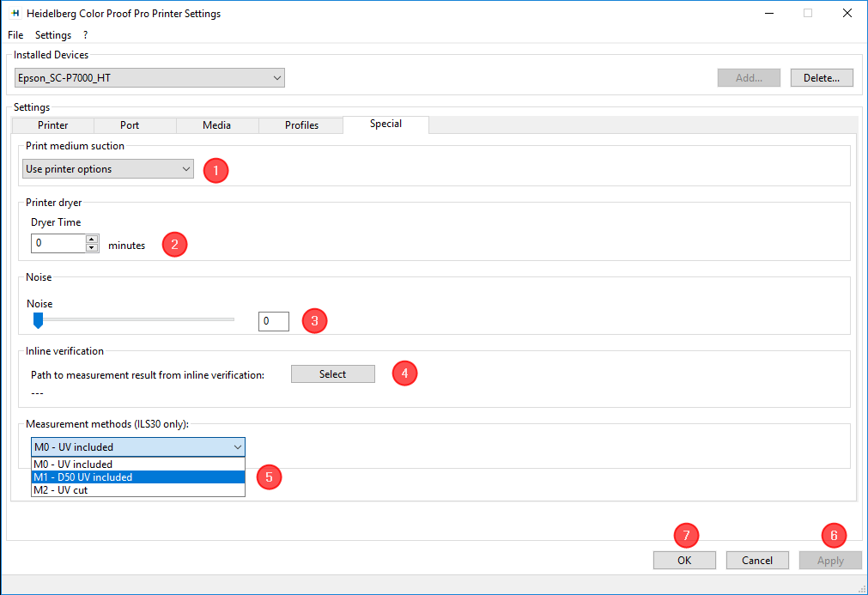Click the greyed Add... device button

point(749,78)
